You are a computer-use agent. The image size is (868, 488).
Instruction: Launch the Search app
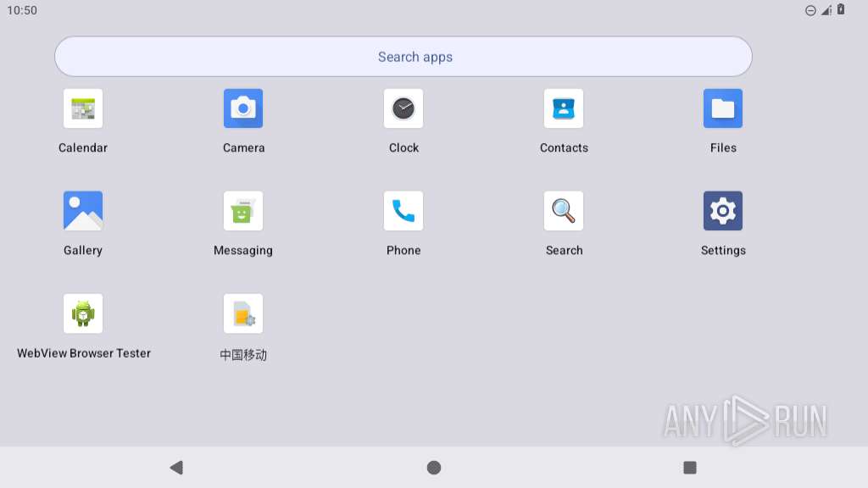coord(564,211)
